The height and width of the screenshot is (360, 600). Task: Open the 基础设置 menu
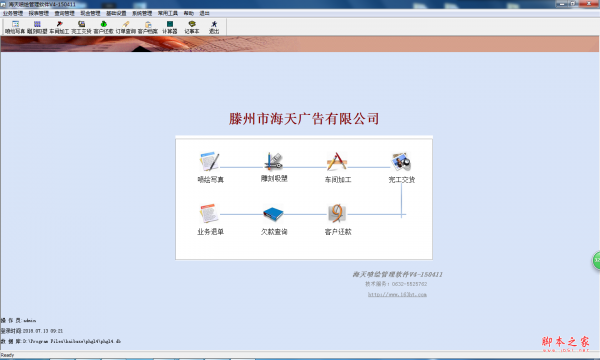point(116,13)
